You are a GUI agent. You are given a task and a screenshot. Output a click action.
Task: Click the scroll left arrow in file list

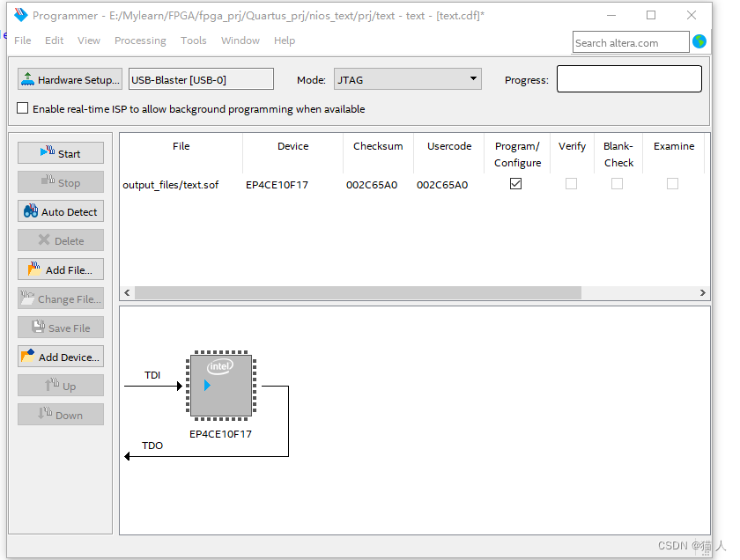coord(127,292)
